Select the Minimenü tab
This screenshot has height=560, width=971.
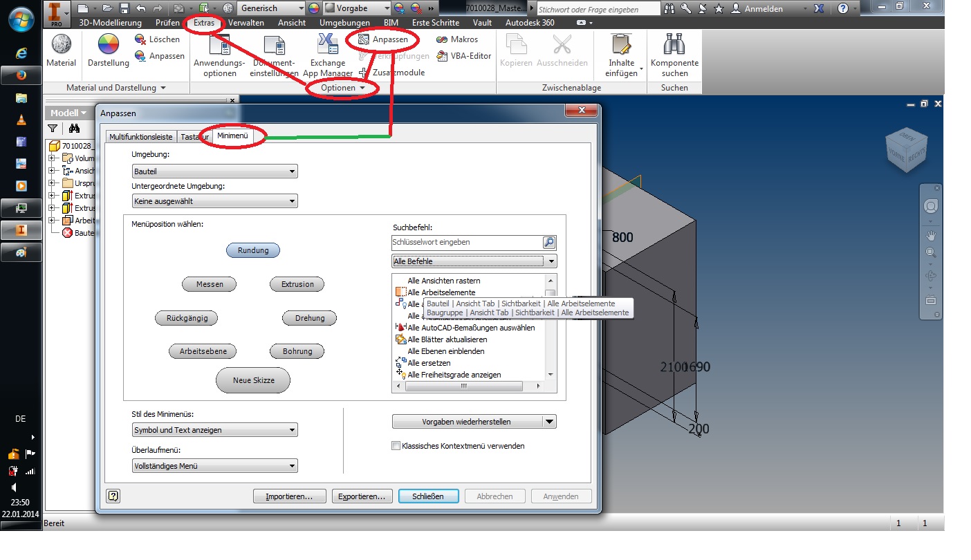(232, 136)
